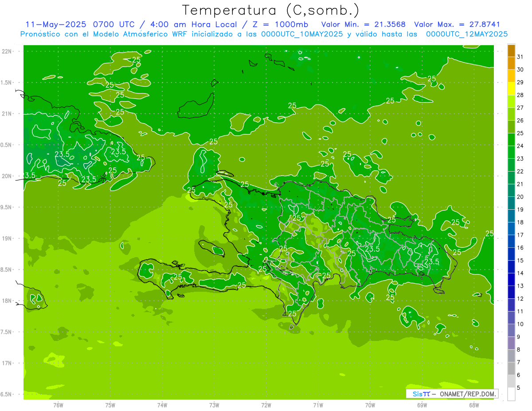Image resolution: width=532 pixels, height=411 pixels.
Task: Pick the lime legend swatch between 27 and 28
Action: point(512,101)
